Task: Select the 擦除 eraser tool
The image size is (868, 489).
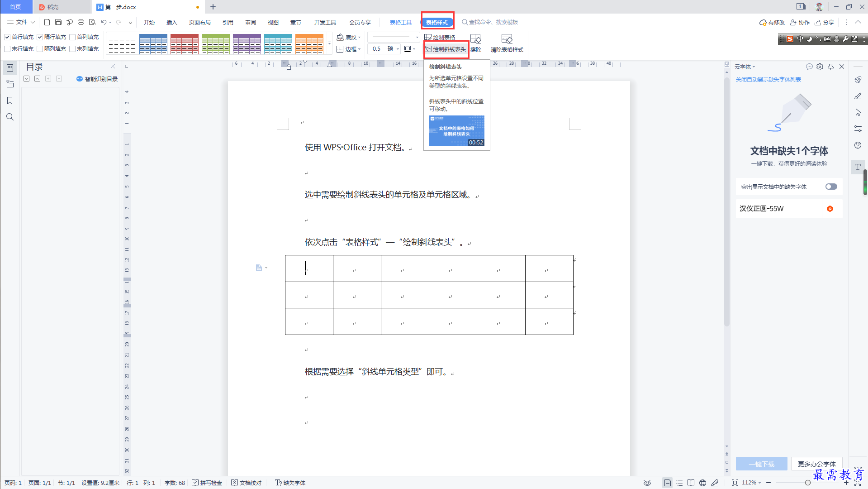Action: pyautogui.click(x=476, y=43)
